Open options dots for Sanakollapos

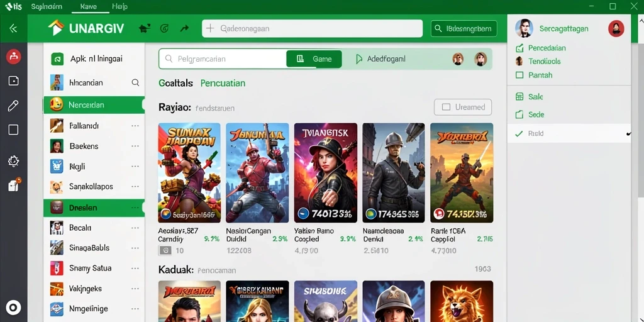(135, 187)
